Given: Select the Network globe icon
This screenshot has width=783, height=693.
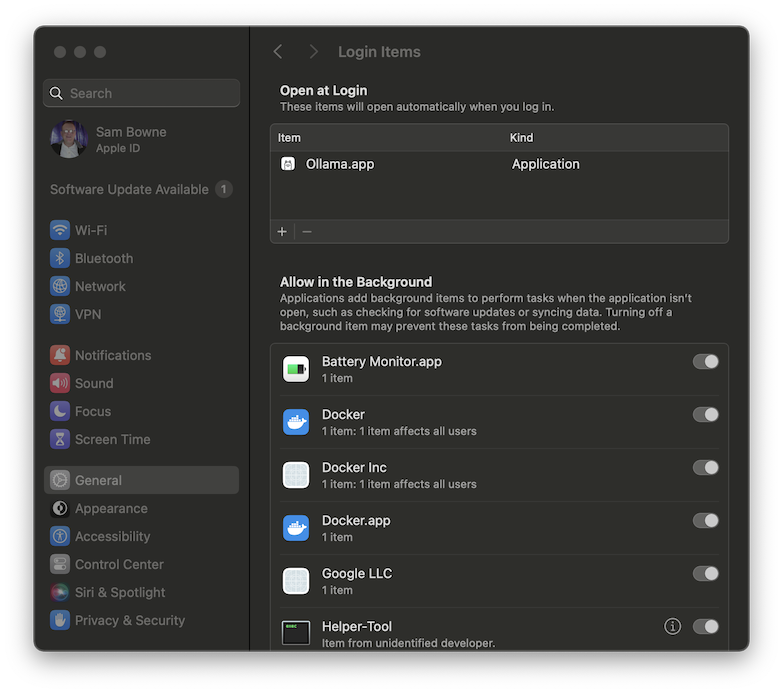Looking at the screenshot, I should pyautogui.click(x=60, y=286).
